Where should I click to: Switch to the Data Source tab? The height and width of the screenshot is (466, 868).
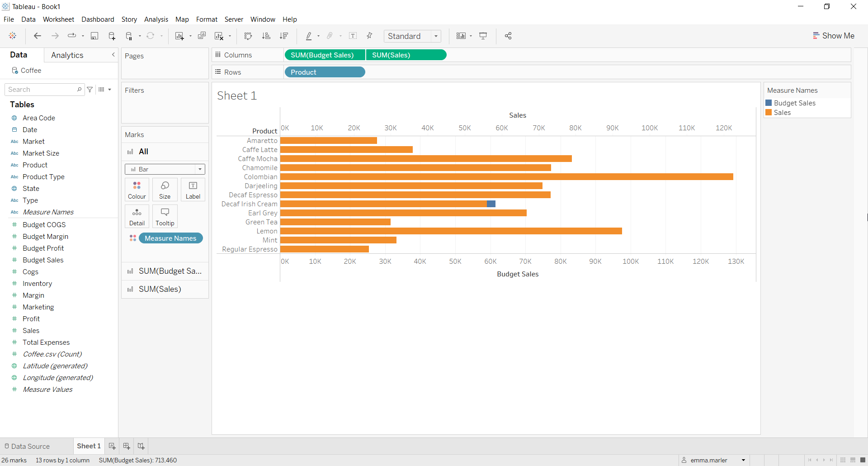click(x=30, y=446)
